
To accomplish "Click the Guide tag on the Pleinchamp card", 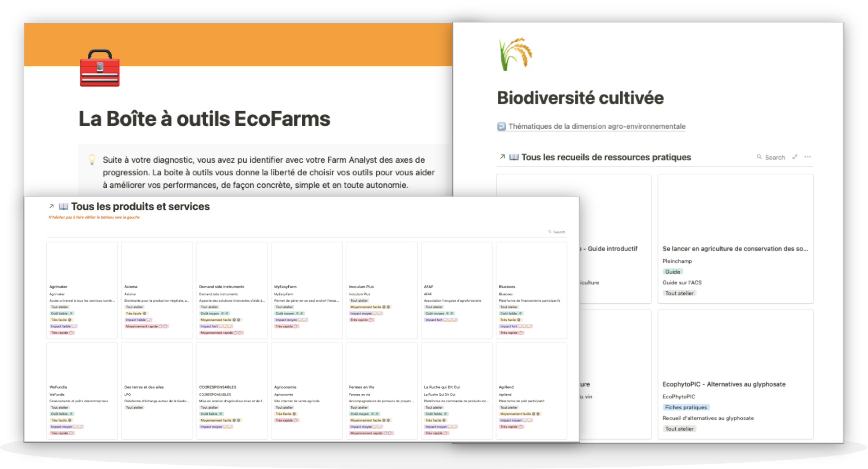I will pos(673,272).
